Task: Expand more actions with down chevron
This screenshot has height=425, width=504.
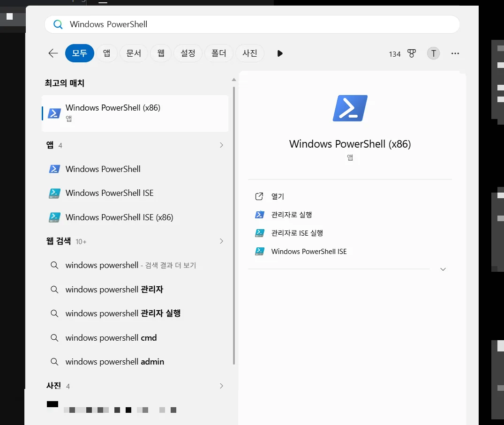Action: click(443, 269)
